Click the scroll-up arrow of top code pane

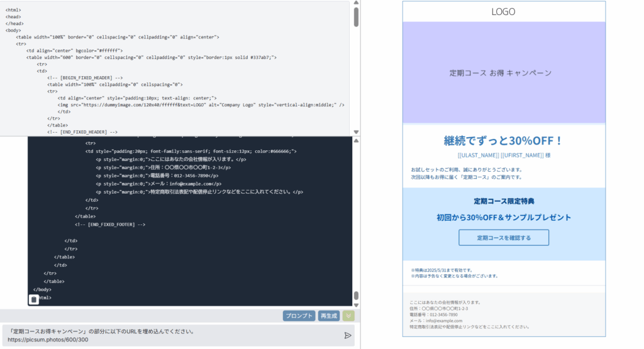point(356,4)
